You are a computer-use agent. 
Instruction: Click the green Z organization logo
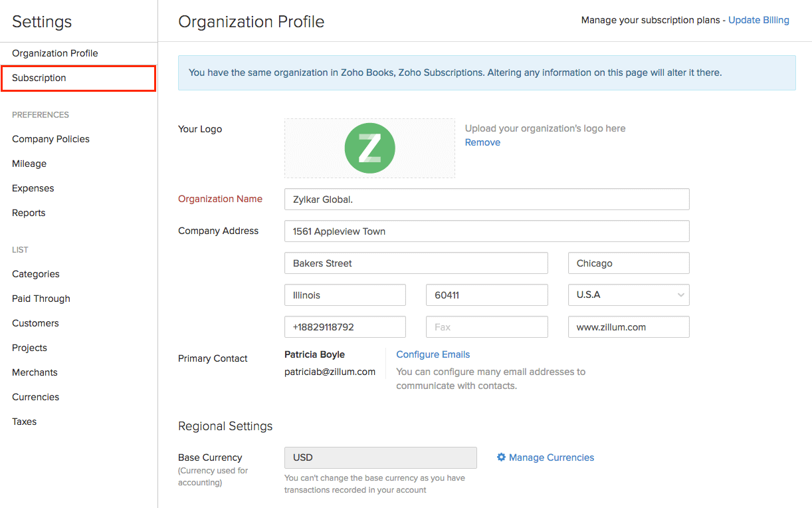click(x=369, y=148)
